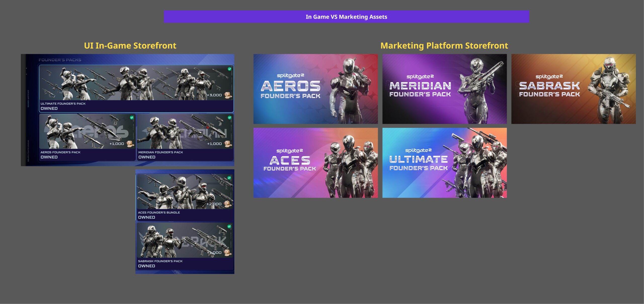Viewport: 644px width, 304px height.
Task: Click the Ultimate Founder's Pack coin icon
Action: tap(228, 95)
